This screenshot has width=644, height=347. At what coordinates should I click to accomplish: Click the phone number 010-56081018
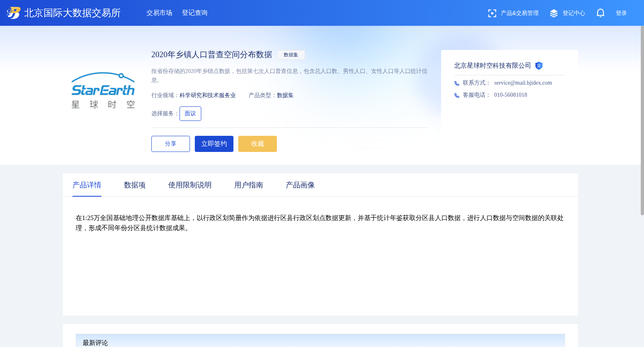(x=510, y=95)
